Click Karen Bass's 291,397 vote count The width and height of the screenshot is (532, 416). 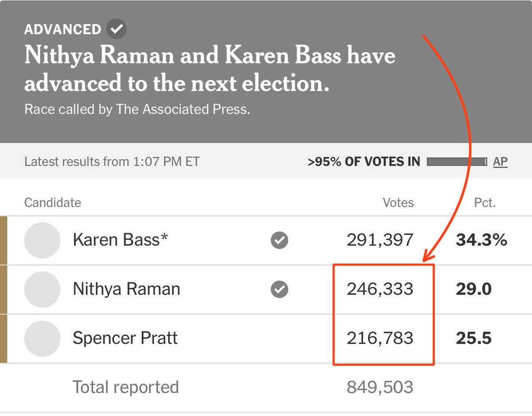tap(380, 240)
